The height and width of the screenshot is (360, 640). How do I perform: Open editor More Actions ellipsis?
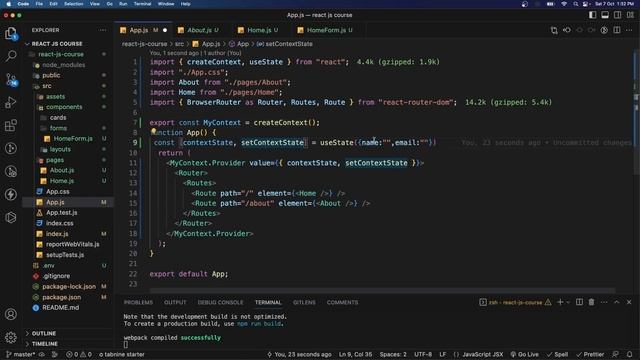pyautogui.click(x=629, y=30)
